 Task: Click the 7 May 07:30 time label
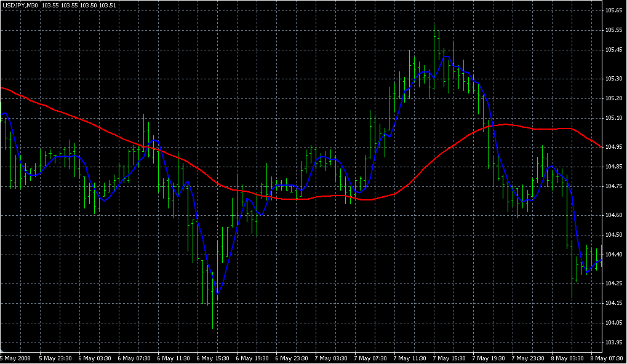(x=370, y=358)
